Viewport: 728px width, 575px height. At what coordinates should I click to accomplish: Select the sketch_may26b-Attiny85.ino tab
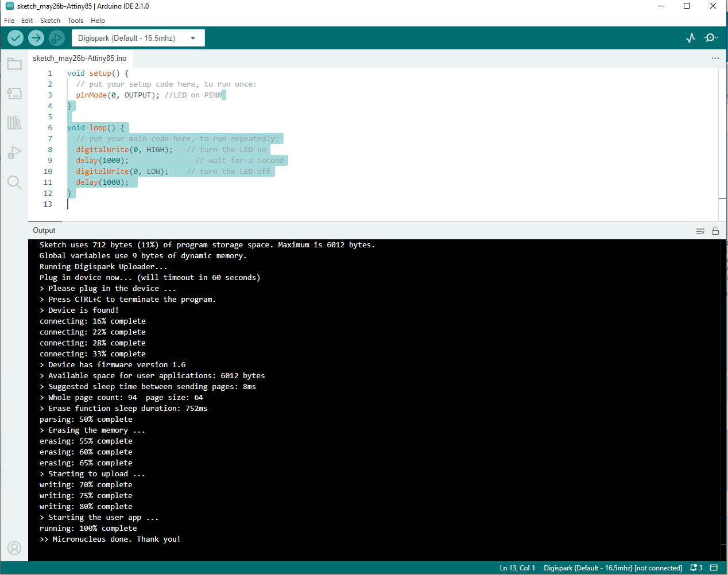pos(79,58)
